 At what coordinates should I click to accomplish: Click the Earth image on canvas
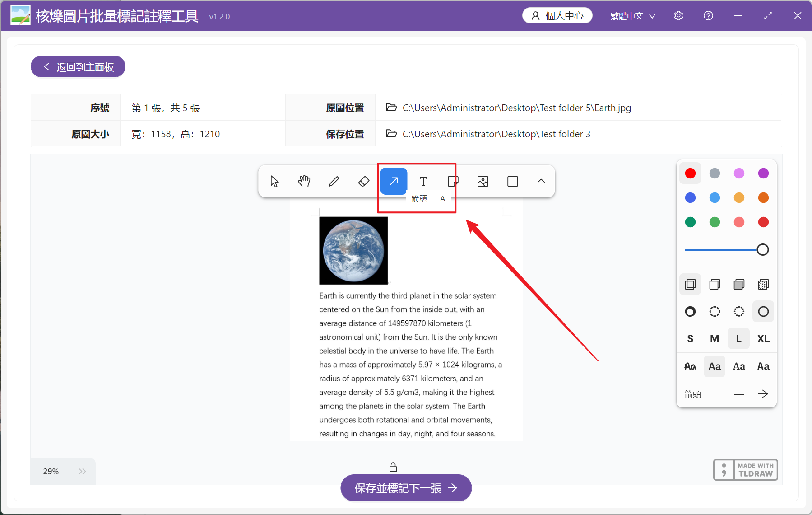(x=353, y=250)
